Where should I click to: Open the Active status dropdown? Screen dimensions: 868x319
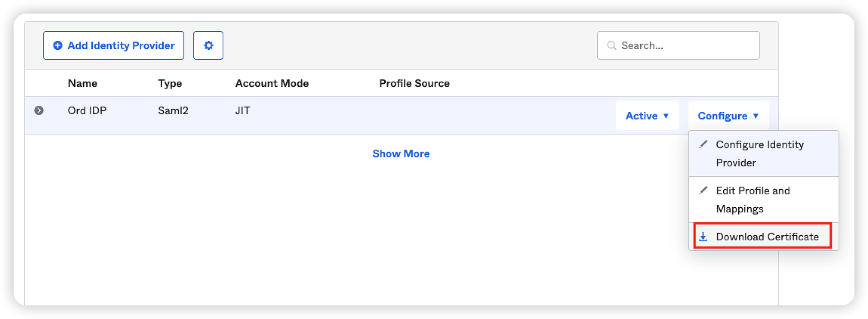click(x=647, y=116)
